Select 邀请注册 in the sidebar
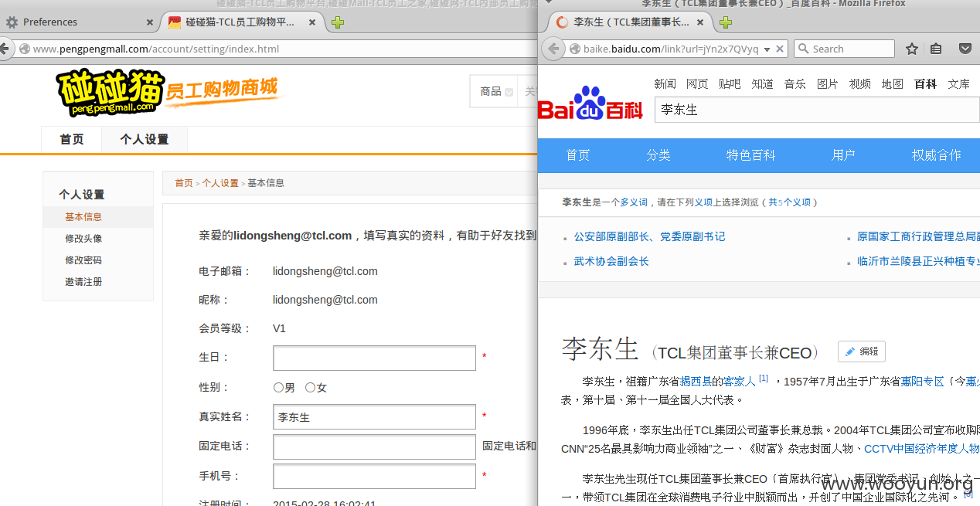Screen dimensions: 980x506 [x=83, y=282]
